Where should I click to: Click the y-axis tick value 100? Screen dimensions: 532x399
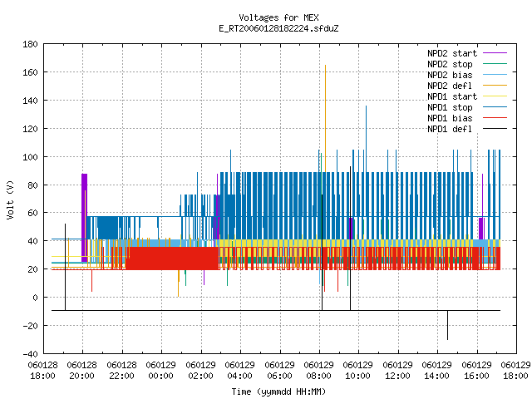30,157
